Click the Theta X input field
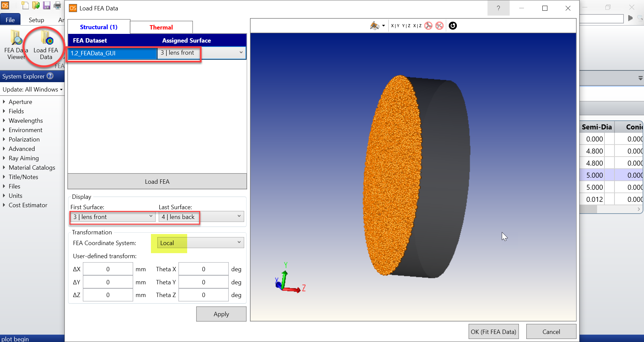The image size is (644, 342). click(204, 269)
